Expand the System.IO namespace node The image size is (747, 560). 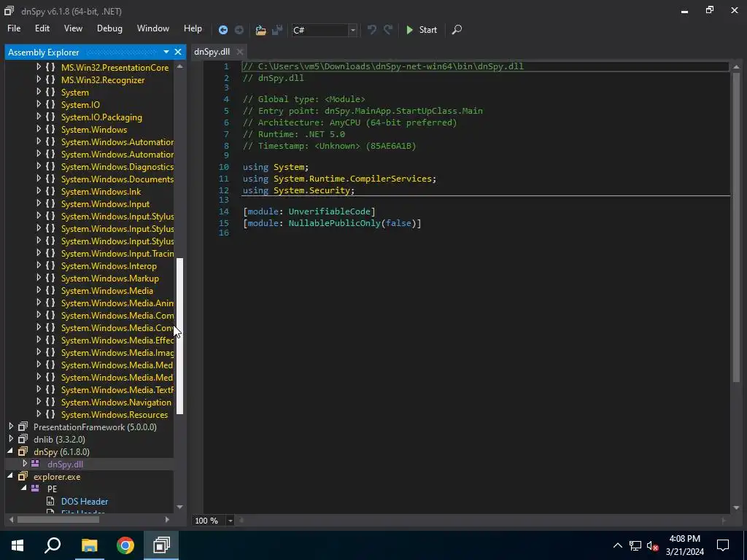(x=39, y=104)
